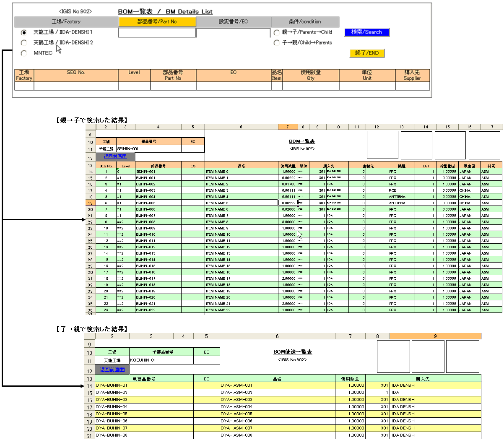This screenshot has height=445, width=504.
Task: Click the BUHIN-005 part number cell
Action: coord(158,203)
